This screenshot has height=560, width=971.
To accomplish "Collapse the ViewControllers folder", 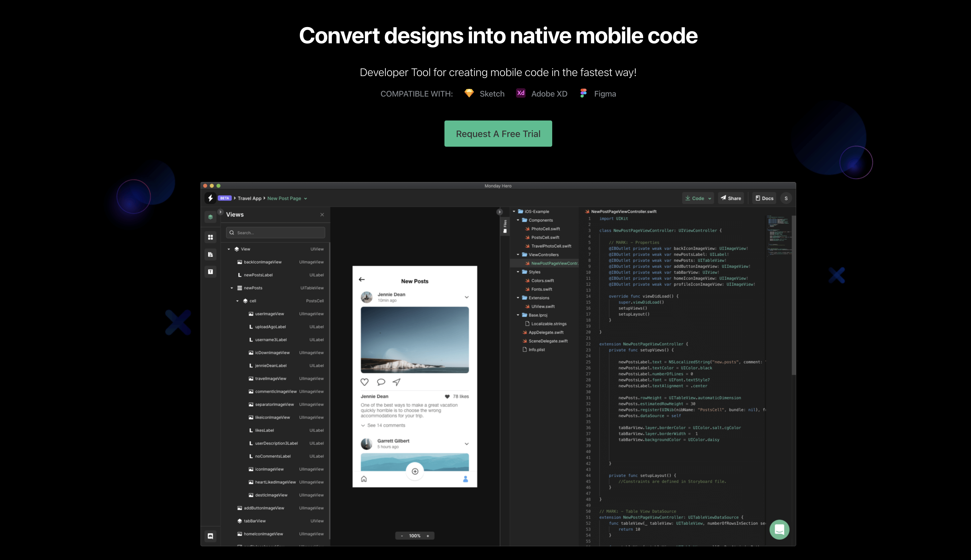I will [518, 255].
